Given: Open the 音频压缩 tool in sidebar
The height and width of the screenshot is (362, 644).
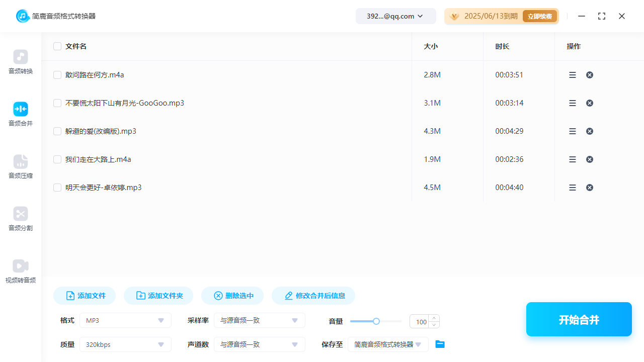Looking at the screenshot, I should [x=20, y=167].
